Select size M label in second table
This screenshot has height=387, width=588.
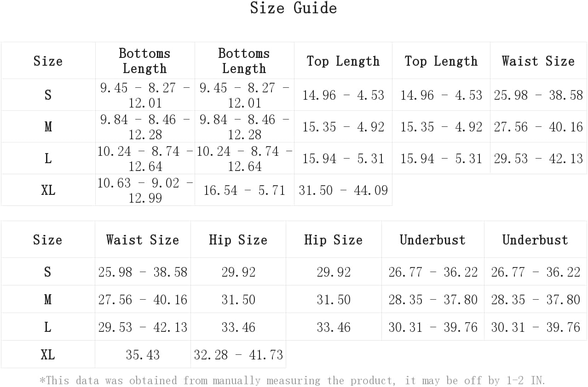point(48,299)
